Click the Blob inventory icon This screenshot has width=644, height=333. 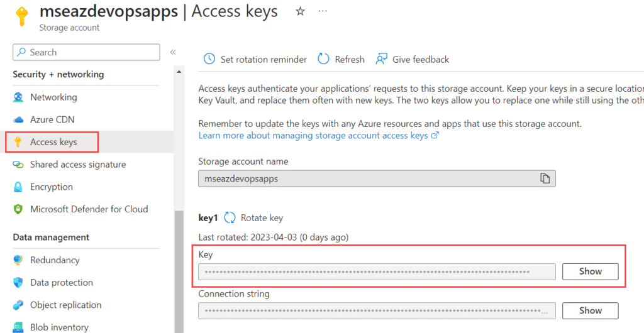[18, 328]
